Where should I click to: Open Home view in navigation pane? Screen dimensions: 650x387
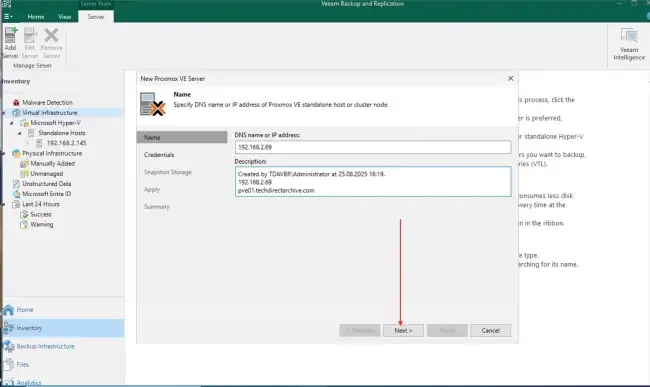25,310
